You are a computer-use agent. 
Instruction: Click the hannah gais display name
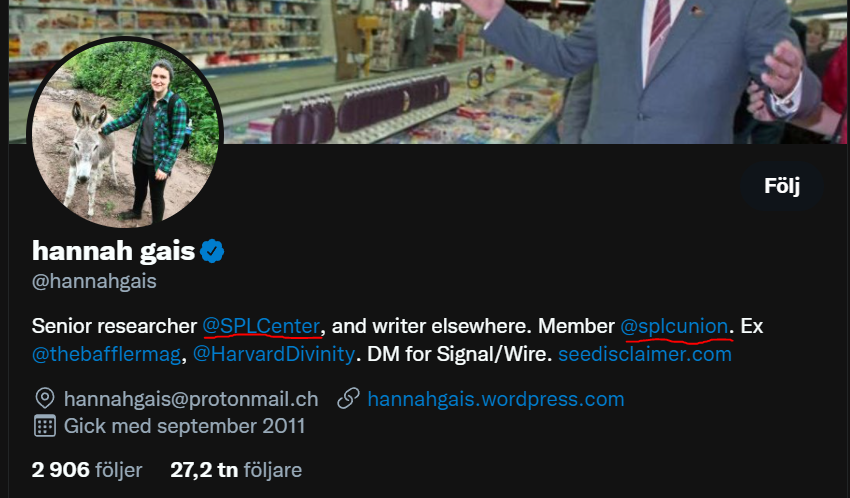[x=113, y=251]
